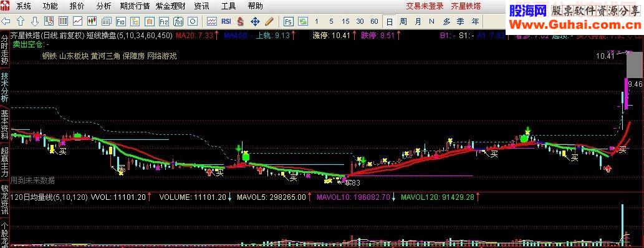Click the yellow hierarchy tree icon
This screenshot has height=248, width=644.
135,21
